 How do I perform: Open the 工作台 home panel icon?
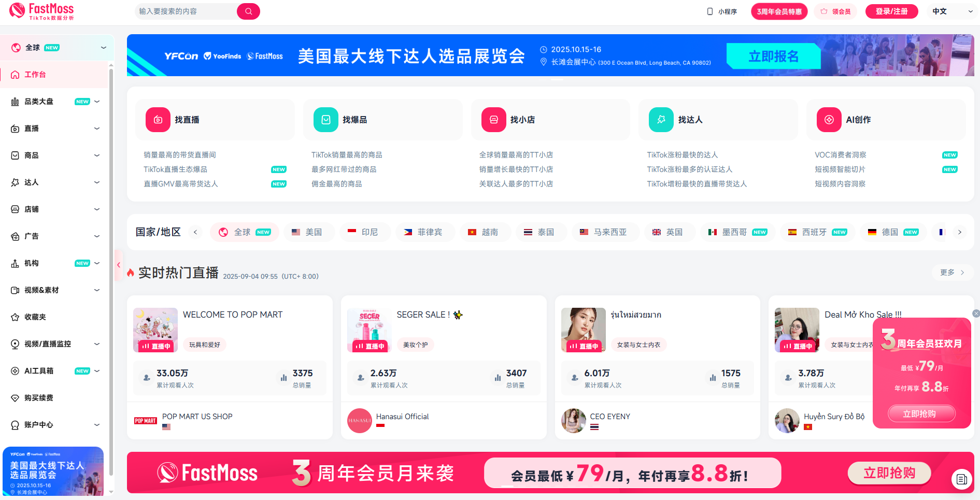pos(15,74)
